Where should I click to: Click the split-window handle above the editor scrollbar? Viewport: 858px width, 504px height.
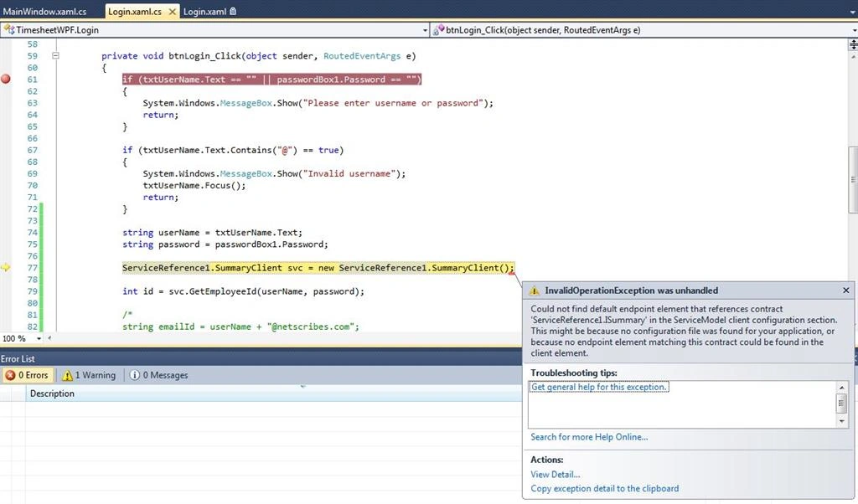click(x=853, y=44)
